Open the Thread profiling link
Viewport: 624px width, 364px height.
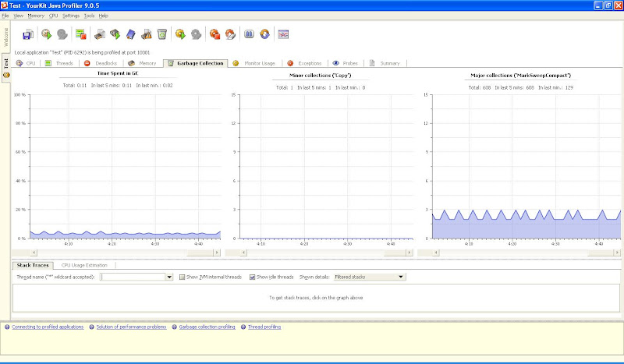pyautogui.click(x=264, y=327)
